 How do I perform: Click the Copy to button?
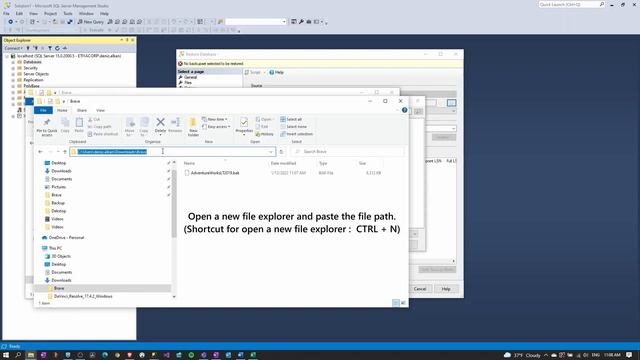(144, 127)
